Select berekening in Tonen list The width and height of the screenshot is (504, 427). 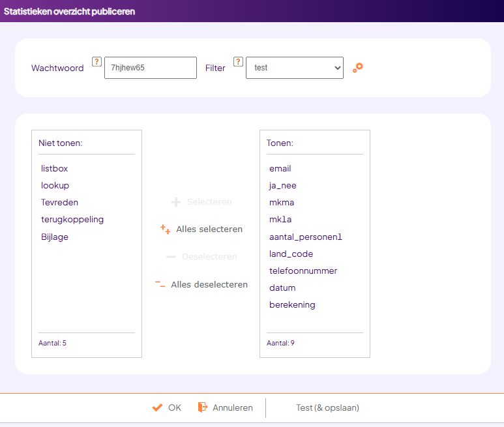click(292, 304)
